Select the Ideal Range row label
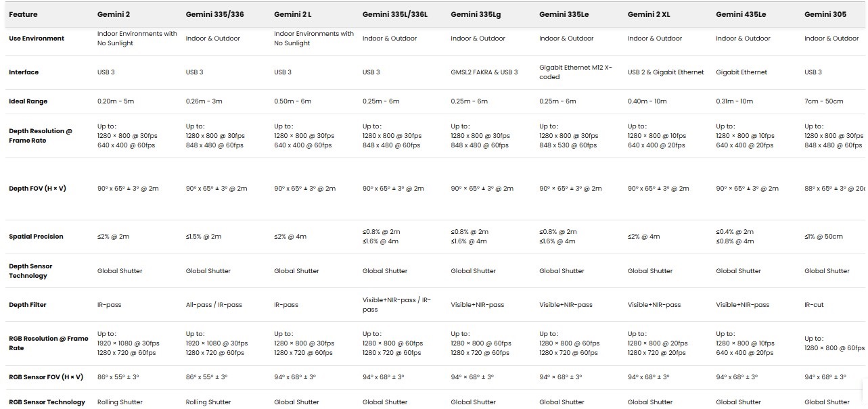Viewport: 868px width, 409px height. 28,101
